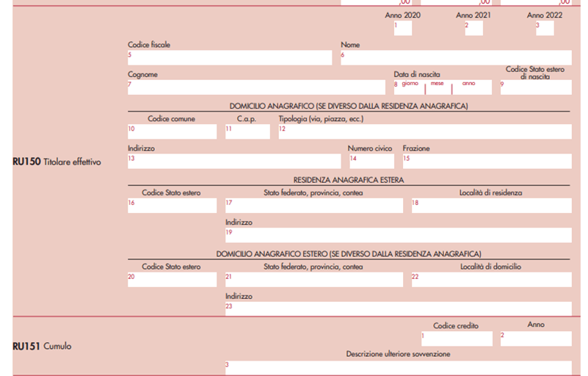Tick the Anno 2020 box

coord(403,28)
